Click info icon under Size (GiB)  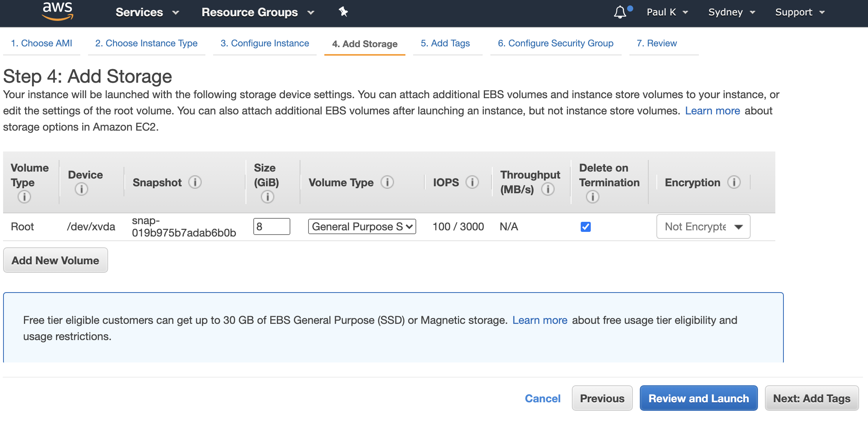(268, 197)
